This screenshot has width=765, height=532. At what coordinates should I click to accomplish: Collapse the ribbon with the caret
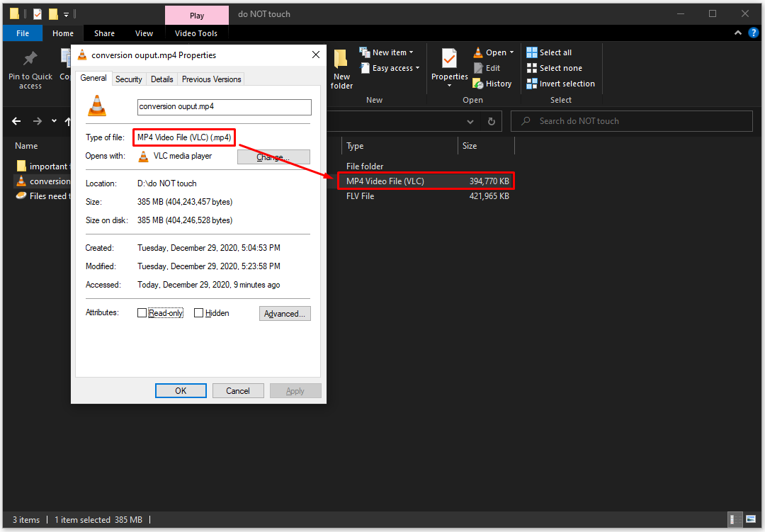tap(738, 33)
